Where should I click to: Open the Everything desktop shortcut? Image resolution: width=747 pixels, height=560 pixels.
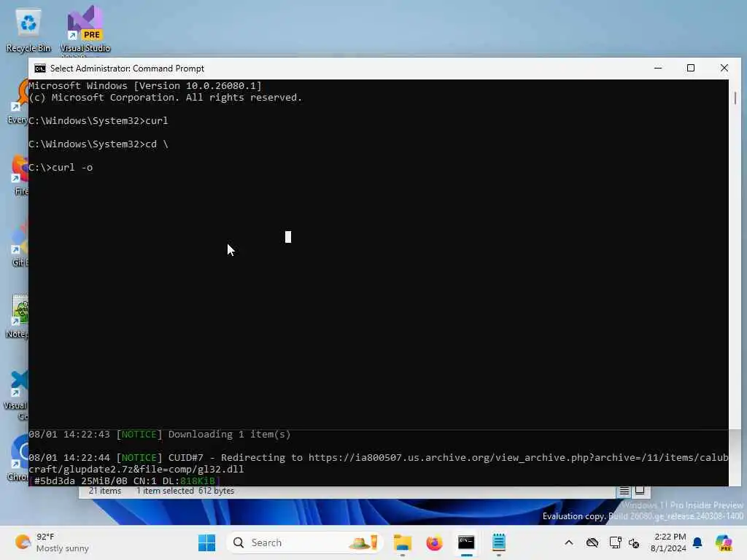[x=18, y=102]
